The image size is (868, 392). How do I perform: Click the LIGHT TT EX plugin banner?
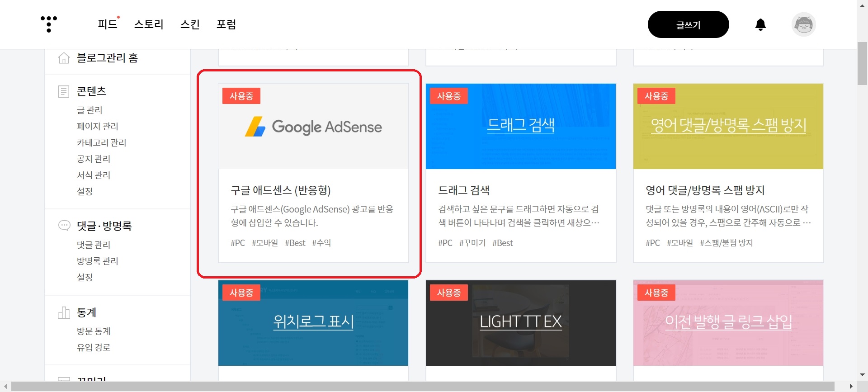coord(521,323)
